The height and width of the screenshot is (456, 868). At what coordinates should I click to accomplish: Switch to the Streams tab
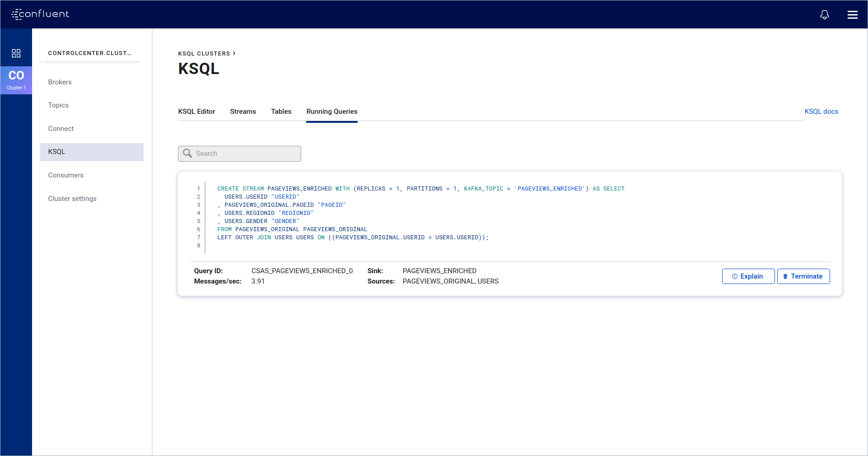(x=243, y=112)
